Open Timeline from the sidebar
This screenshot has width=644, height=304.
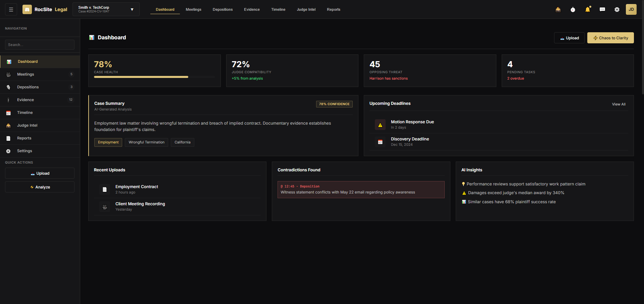coord(25,113)
